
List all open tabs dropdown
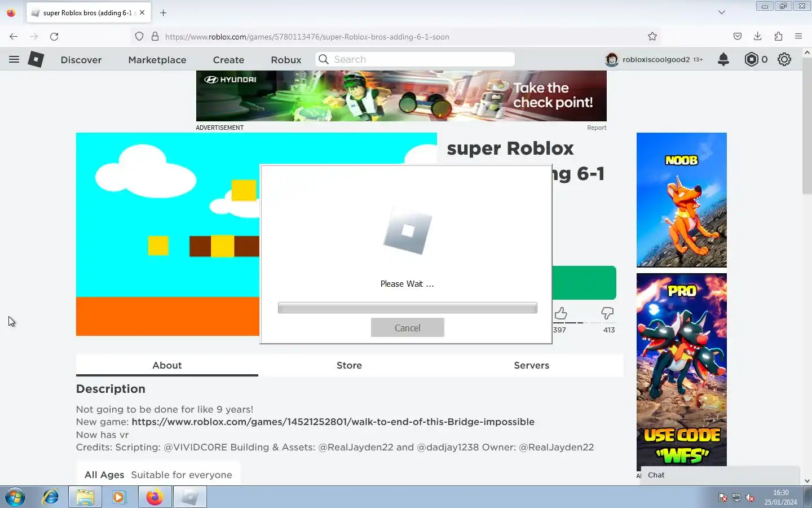click(x=722, y=12)
